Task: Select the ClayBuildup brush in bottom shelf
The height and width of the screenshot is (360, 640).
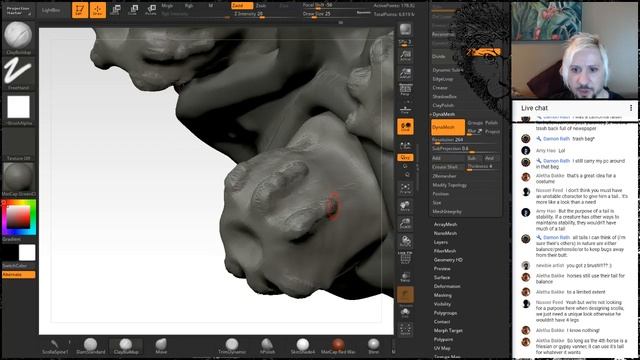Action: click(x=126, y=346)
